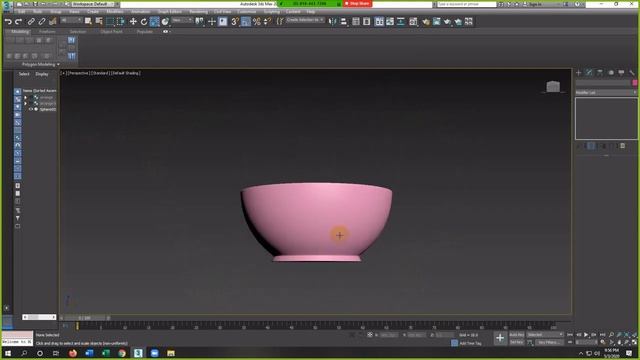Open the Selection Filter dropdown
Screen dimensions: 640x360
pos(71,20)
